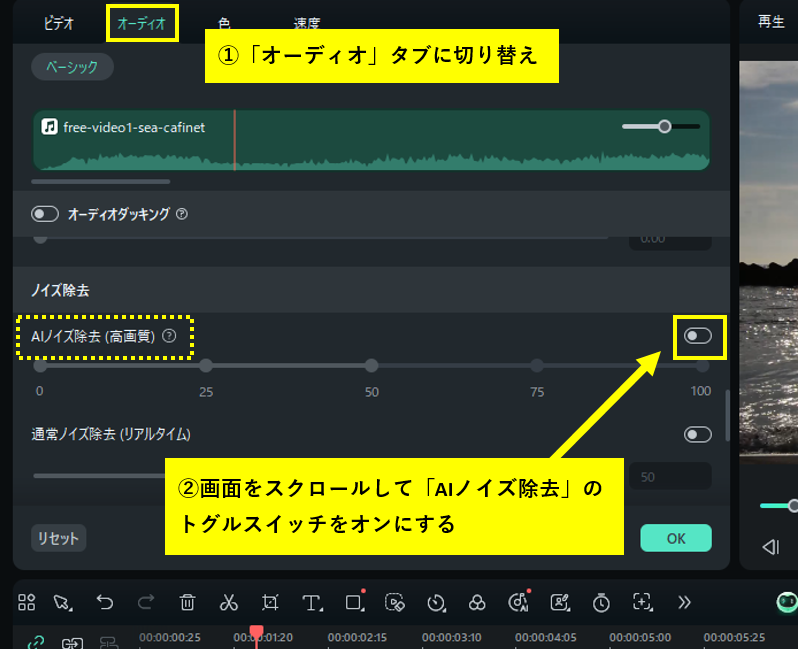The height and width of the screenshot is (649, 799).
Task: Redo the last action
Action: (x=146, y=602)
